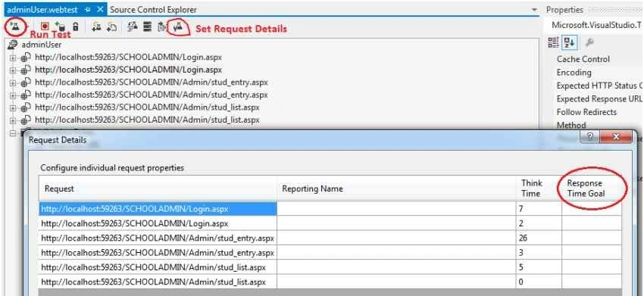The height and width of the screenshot is (296, 644).
Task: Select the Method property
Action: tap(571, 125)
